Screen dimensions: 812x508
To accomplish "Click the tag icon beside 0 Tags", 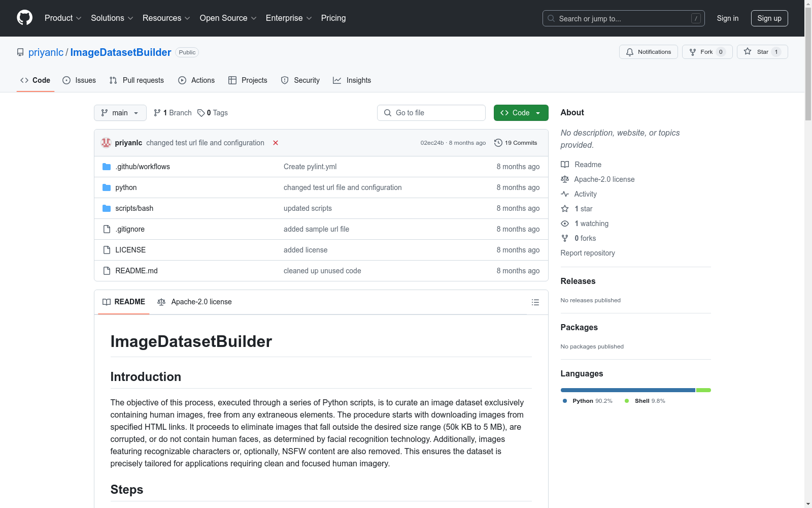I will pyautogui.click(x=201, y=113).
